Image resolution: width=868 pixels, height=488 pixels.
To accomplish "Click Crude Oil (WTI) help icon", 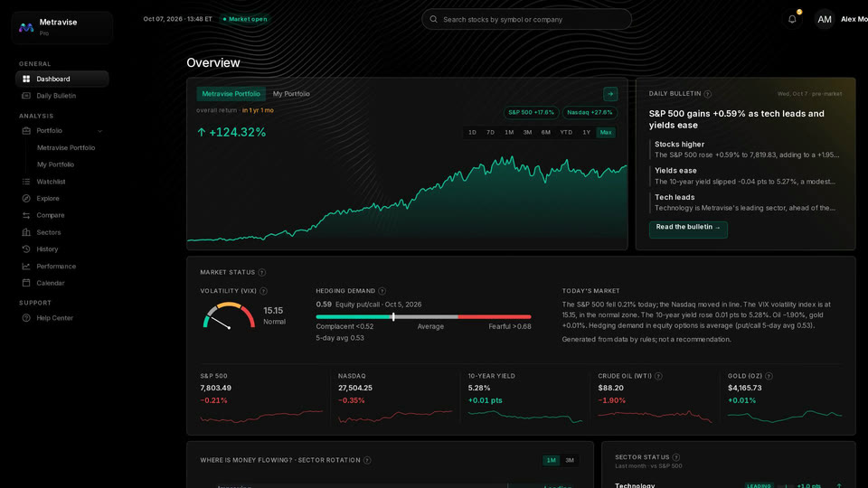I will (x=658, y=376).
